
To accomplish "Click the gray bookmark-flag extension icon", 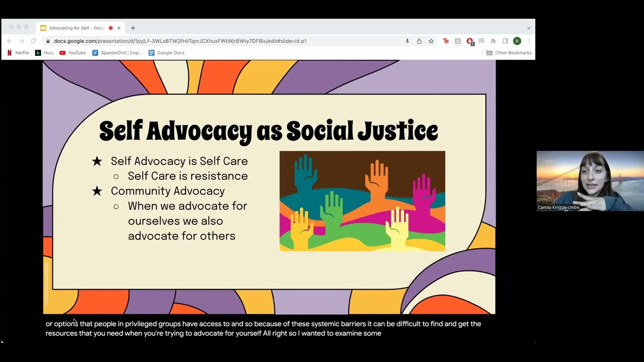I will tap(481, 41).
